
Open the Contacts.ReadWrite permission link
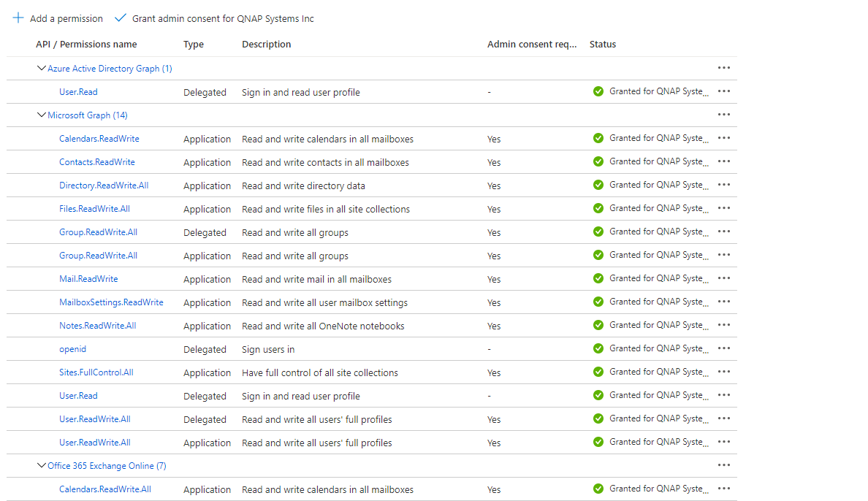click(97, 162)
